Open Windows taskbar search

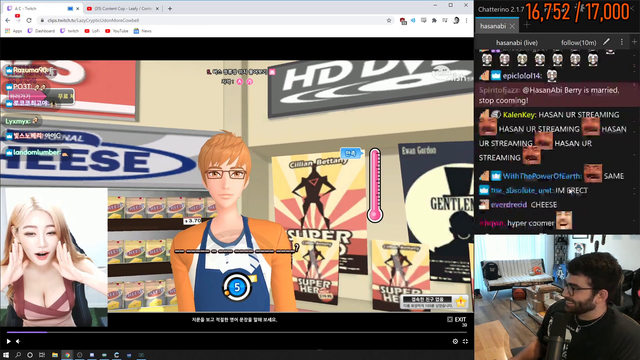(18, 355)
